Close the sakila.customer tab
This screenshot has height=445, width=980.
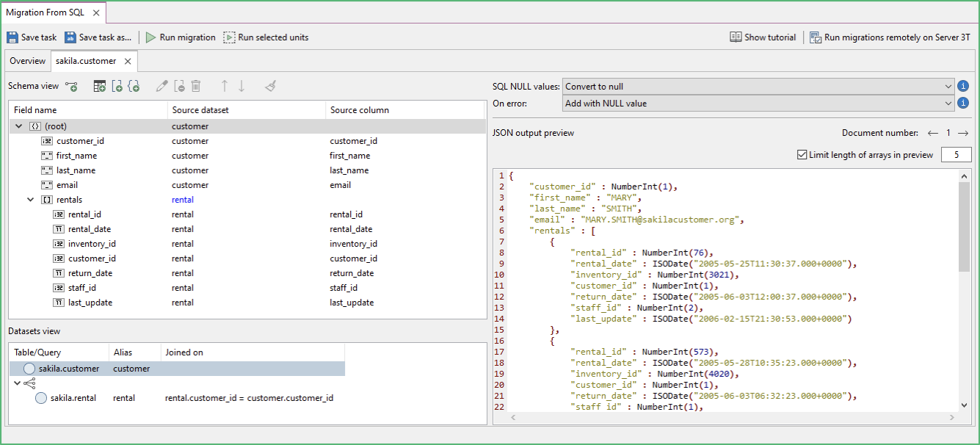pos(129,61)
